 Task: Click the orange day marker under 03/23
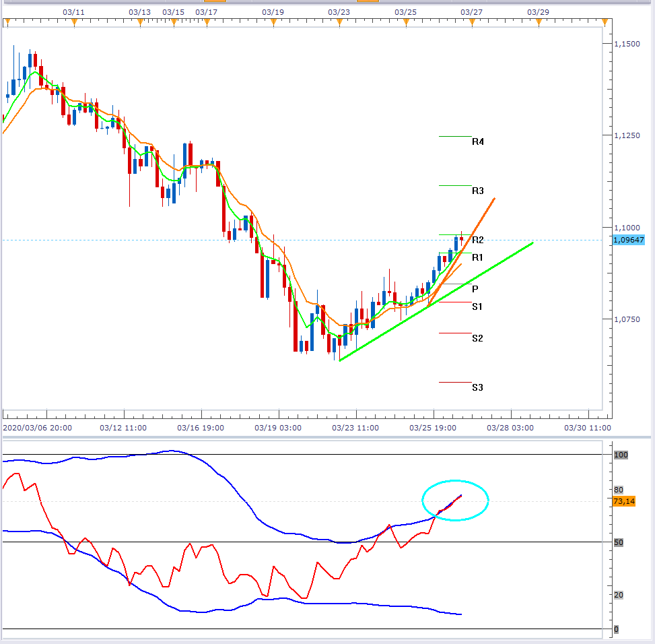click(339, 23)
